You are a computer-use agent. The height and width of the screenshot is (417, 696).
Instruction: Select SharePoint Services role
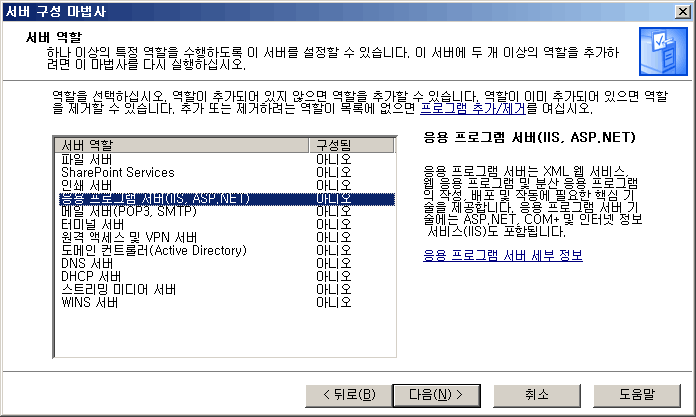[117, 172]
